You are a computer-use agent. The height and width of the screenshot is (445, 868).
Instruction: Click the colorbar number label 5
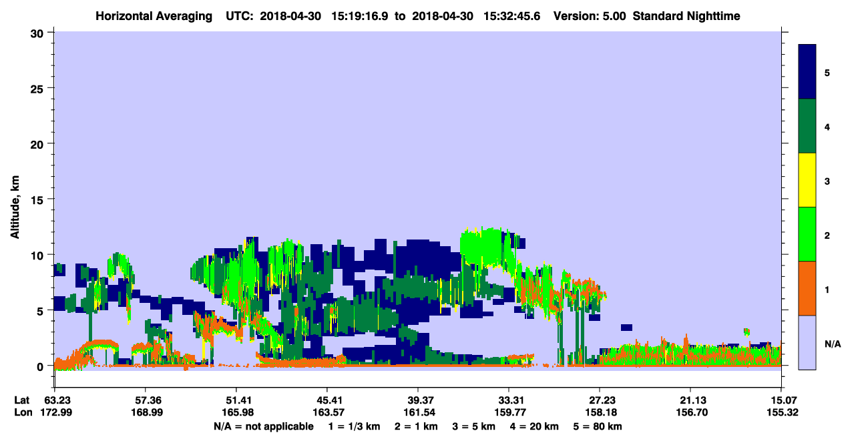click(x=827, y=72)
